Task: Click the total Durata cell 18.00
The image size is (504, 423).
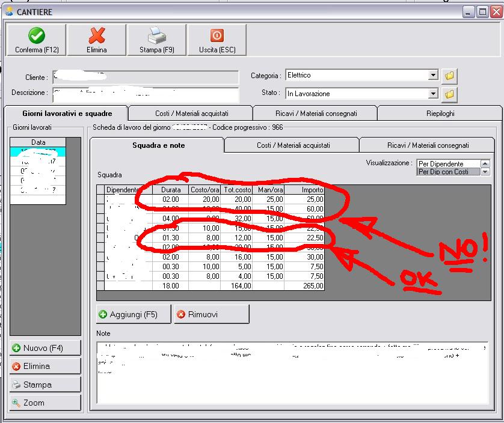Action: tap(170, 286)
